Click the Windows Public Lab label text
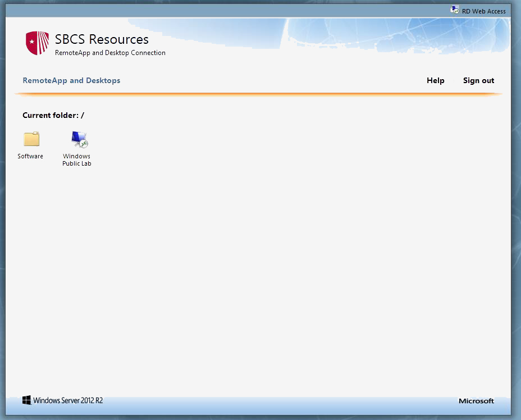This screenshot has height=420, width=521. coord(77,160)
